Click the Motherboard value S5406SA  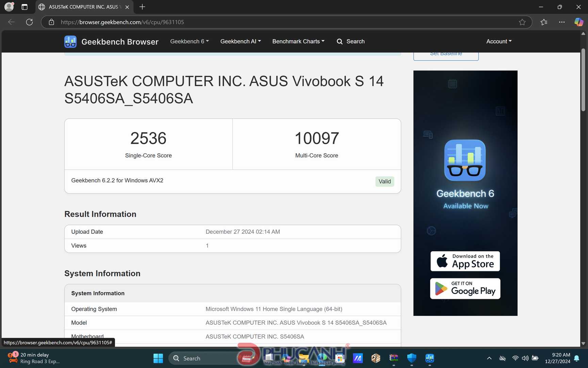tap(255, 337)
